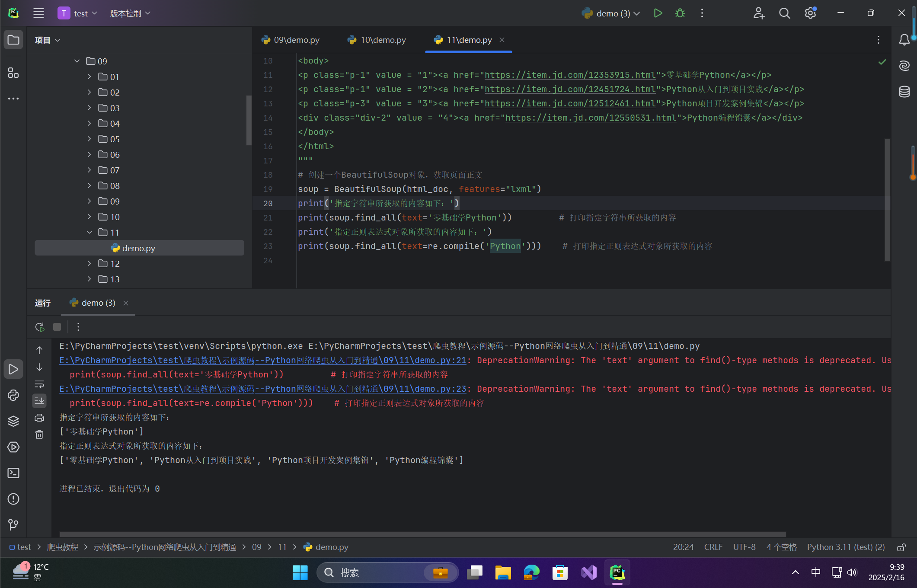Image resolution: width=917 pixels, height=588 pixels.
Task: Jump down the stack trace arrow
Action: [39, 367]
